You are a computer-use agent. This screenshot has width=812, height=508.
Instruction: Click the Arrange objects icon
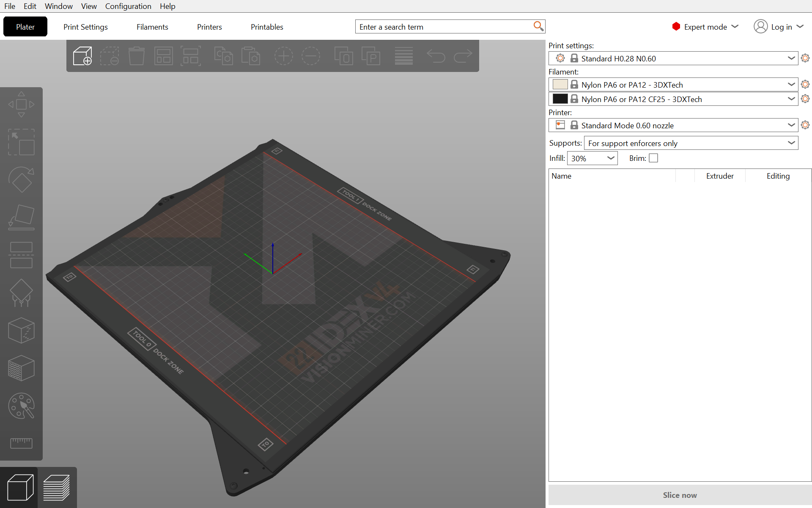[x=164, y=56]
